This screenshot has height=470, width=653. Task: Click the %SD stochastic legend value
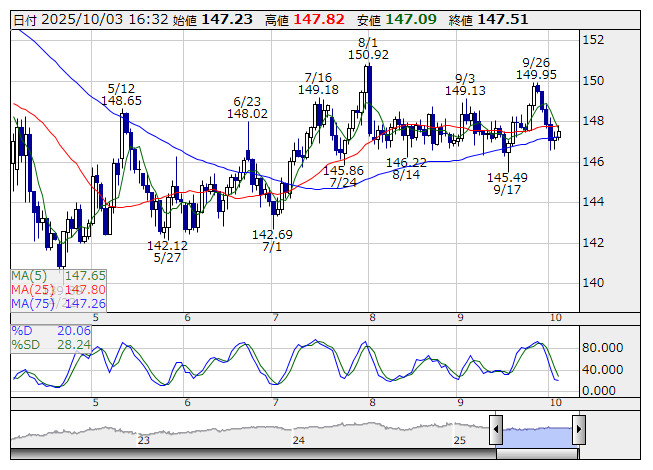74,345
